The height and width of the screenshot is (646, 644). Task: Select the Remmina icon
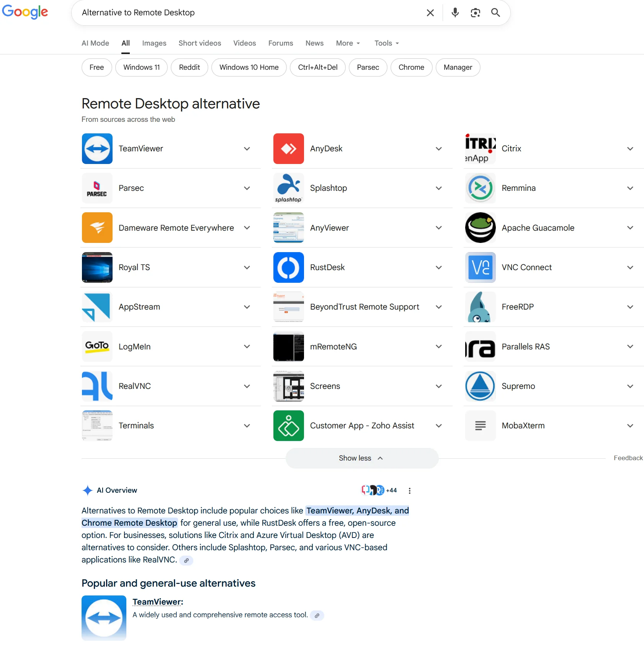[480, 188]
